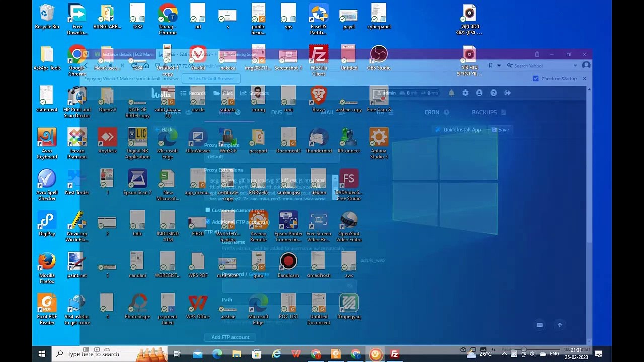Viewport: 644px width, 362px height.
Task: Open Task View from the taskbar
Action: pos(177,354)
